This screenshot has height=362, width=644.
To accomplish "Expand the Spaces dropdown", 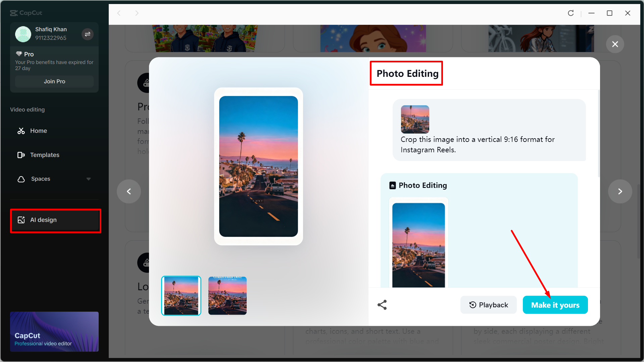I will pyautogui.click(x=88, y=179).
